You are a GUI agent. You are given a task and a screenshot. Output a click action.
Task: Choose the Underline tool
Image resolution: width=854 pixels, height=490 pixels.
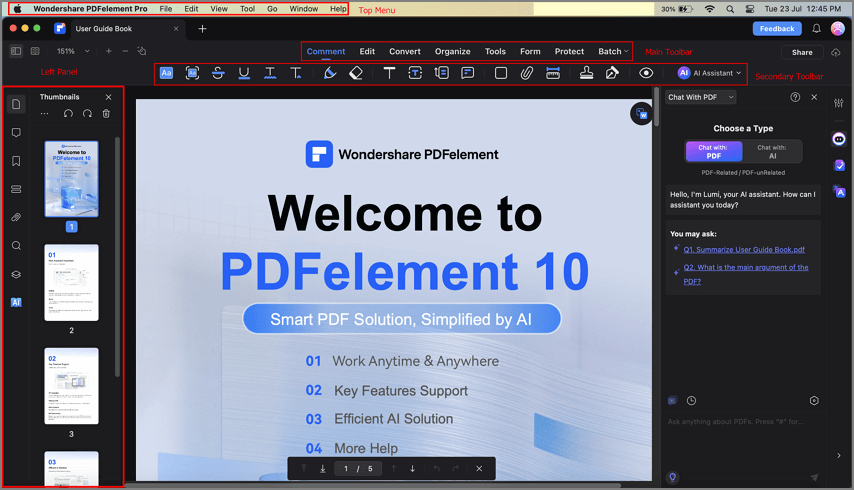tap(244, 73)
